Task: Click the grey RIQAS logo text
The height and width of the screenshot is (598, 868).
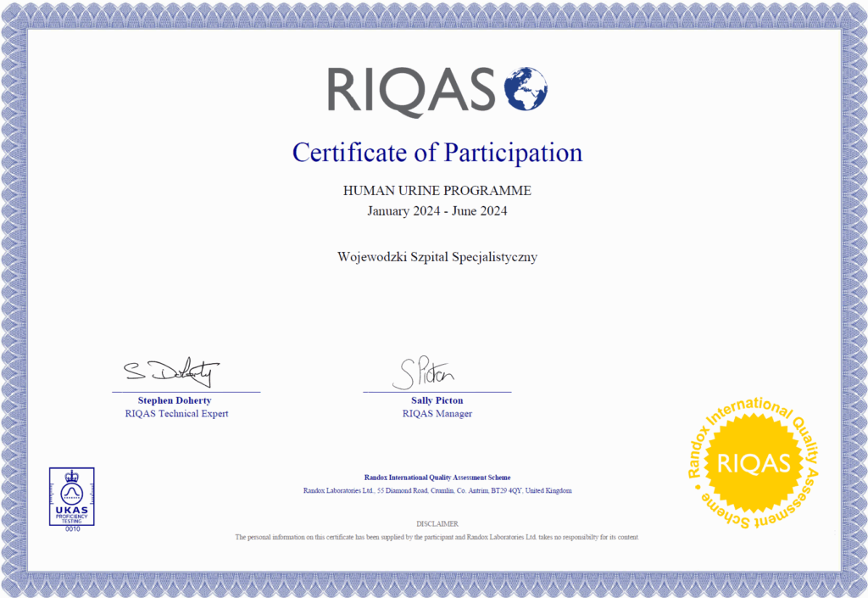Action: (411, 90)
